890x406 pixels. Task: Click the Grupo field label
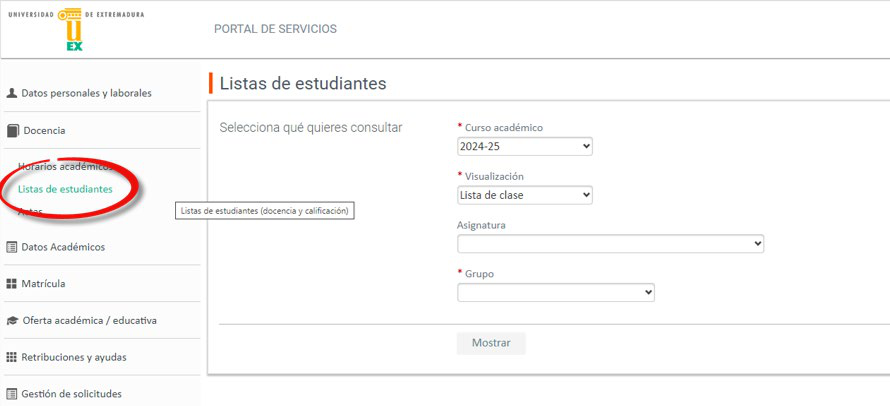pyautogui.click(x=480, y=274)
